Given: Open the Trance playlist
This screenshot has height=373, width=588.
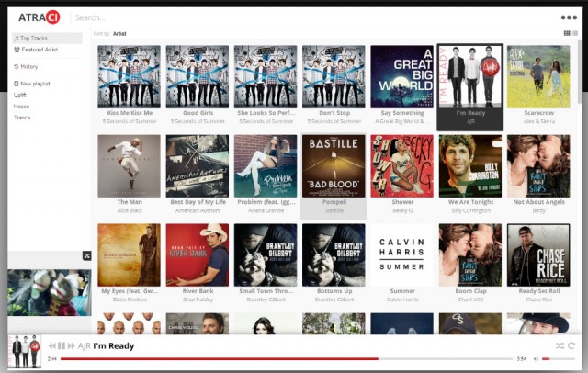Looking at the screenshot, I should [22, 118].
